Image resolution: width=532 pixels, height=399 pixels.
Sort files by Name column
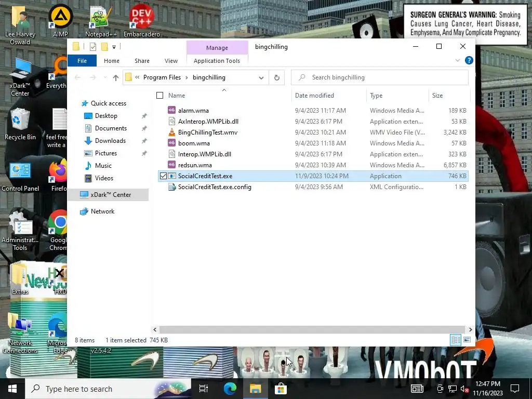tap(224, 96)
